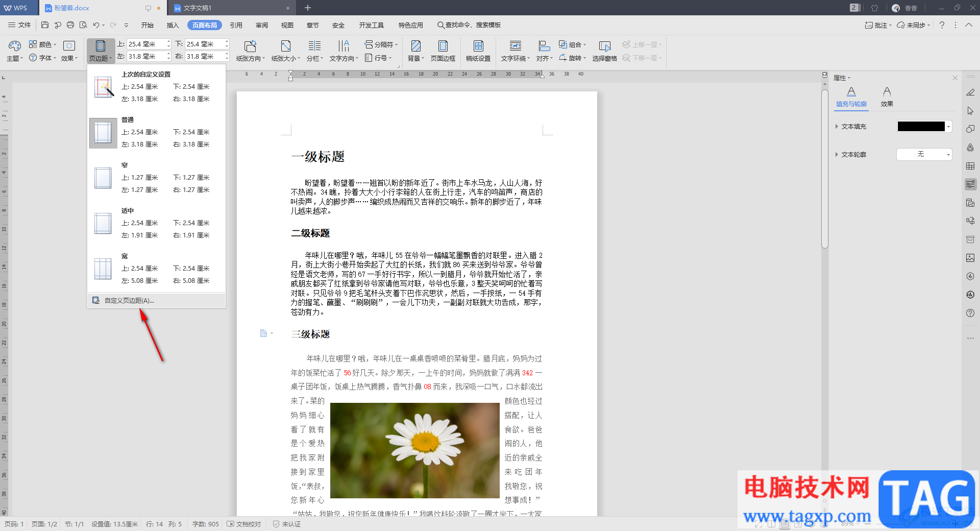Click the Print icon in quick toolbar

(x=70, y=25)
